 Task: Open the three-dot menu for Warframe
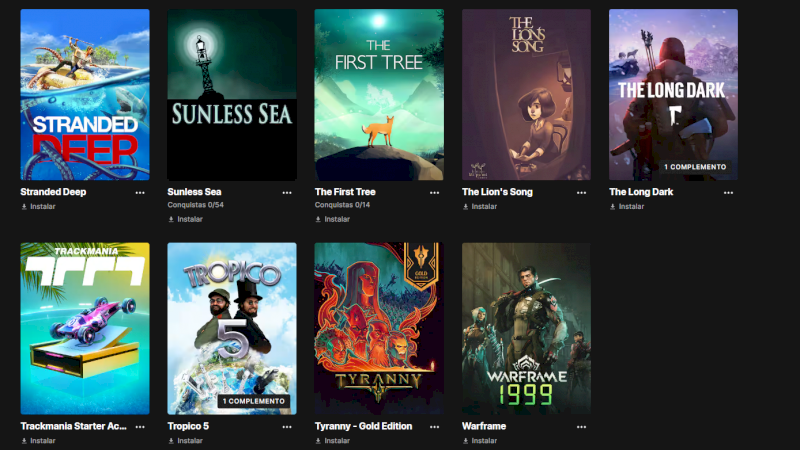pos(581,427)
